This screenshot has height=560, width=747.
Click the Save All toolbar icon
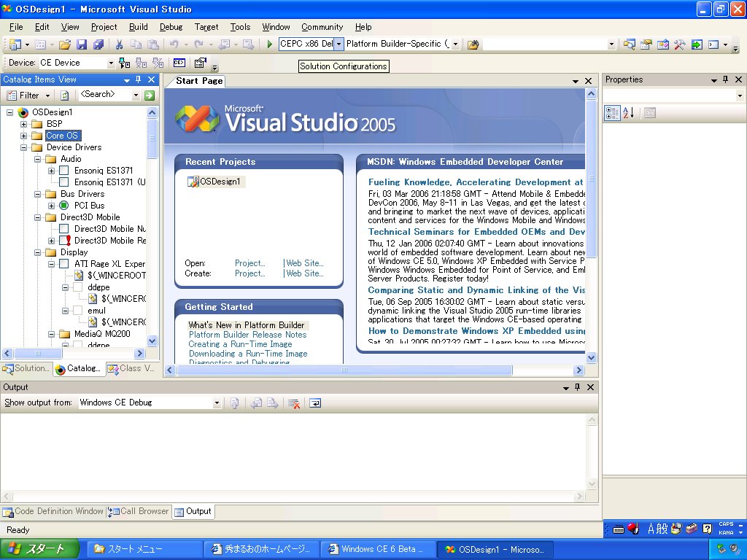99,44
